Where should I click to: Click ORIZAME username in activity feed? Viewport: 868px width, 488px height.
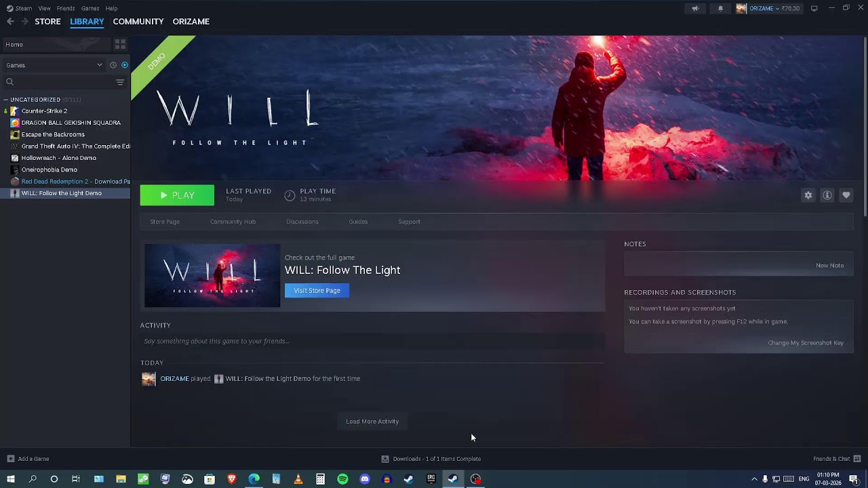point(174,379)
